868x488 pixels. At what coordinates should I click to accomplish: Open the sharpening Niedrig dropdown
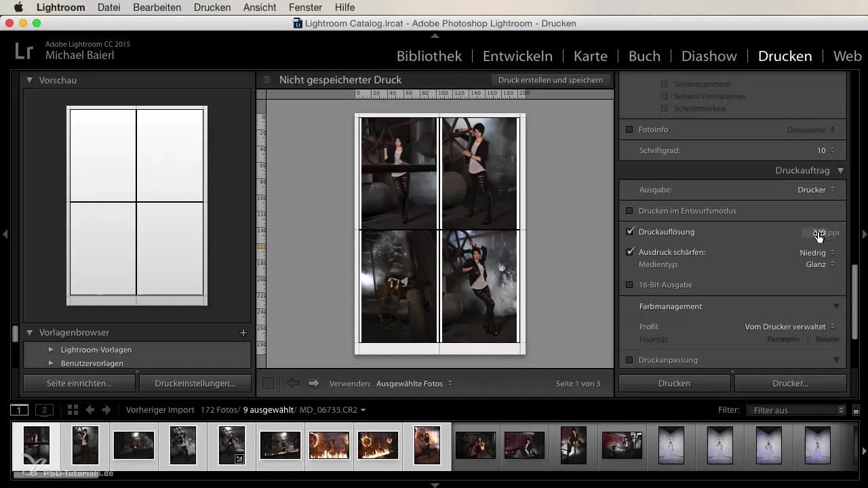tap(817, 252)
